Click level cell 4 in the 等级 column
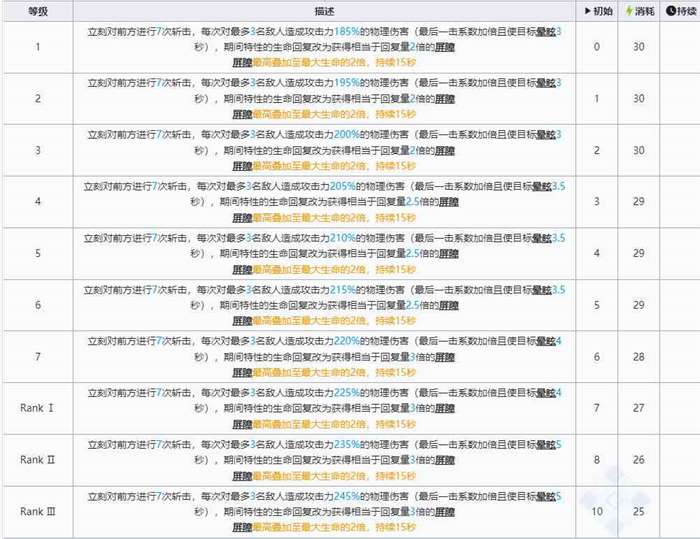Screen dimensions: 700x539 [38, 202]
